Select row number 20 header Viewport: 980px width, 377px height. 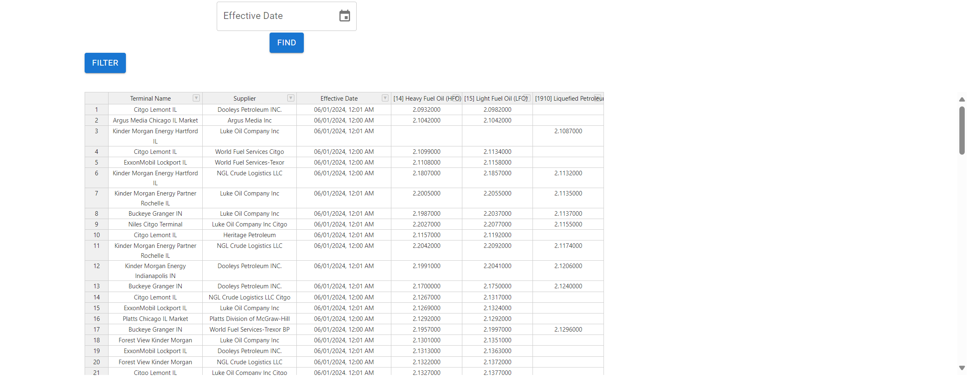pyautogui.click(x=97, y=362)
